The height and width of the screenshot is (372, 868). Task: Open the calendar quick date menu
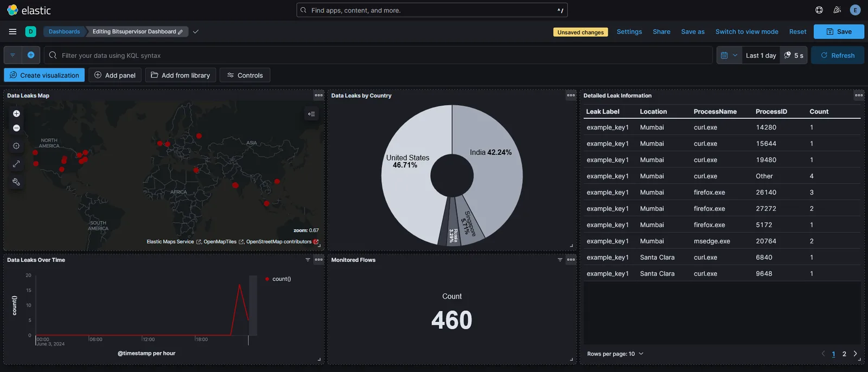[729, 55]
